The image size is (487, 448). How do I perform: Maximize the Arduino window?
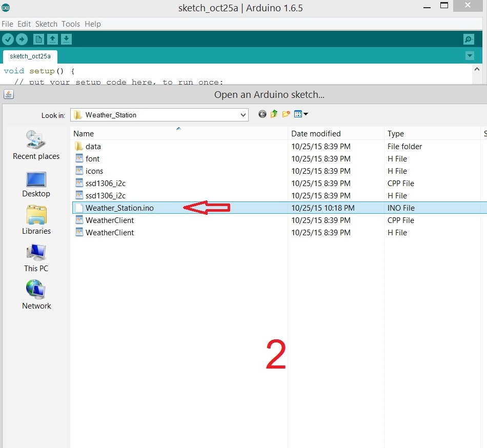click(x=444, y=6)
